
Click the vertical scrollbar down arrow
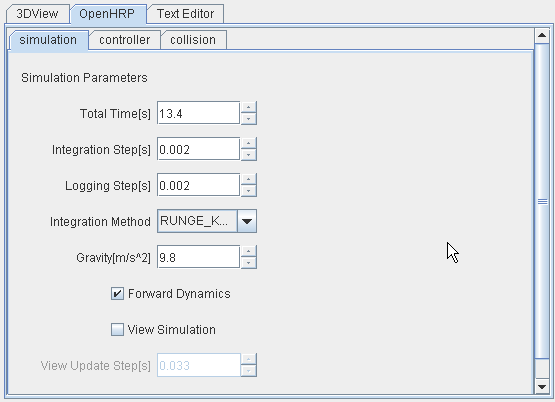(x=542, y=387)
